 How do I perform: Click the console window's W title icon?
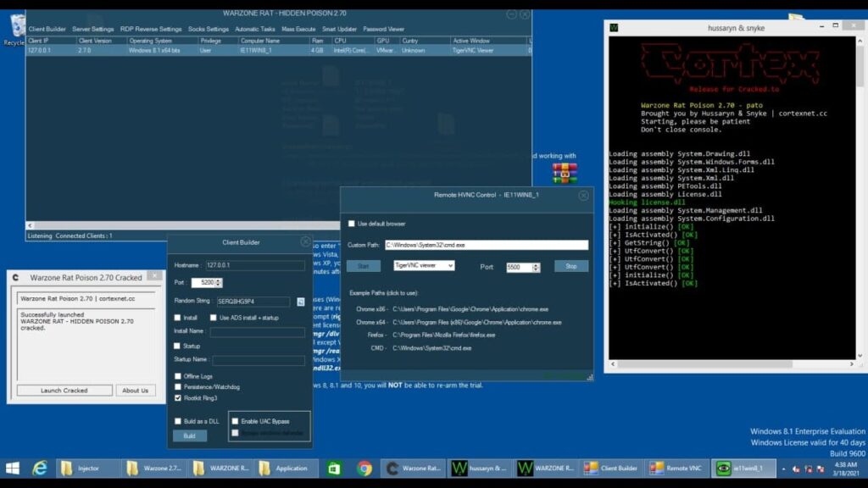(x=614, y=28)
